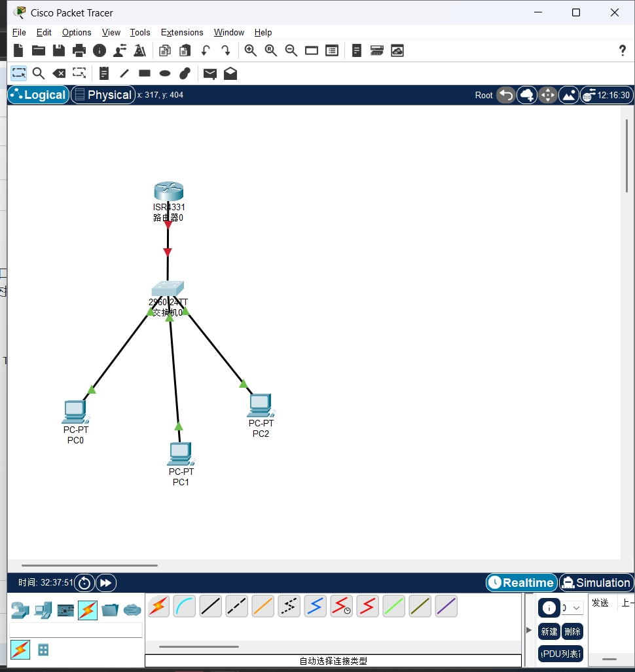Image resolution: width=635 pixels, height=672 pixels.
Task: Open the Edit menu
Action: [44, 33]
